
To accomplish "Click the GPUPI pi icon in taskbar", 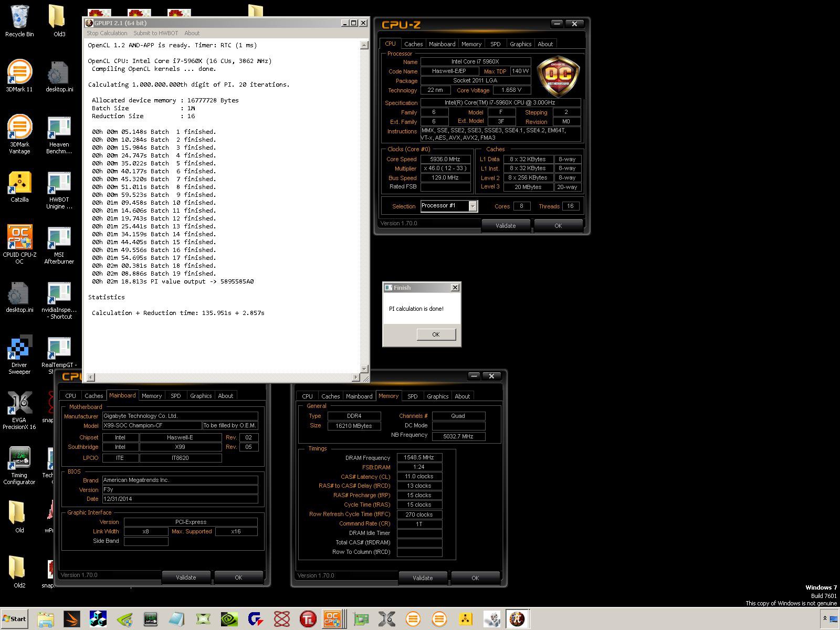I will pyautogui.click(x=517, y=619).
